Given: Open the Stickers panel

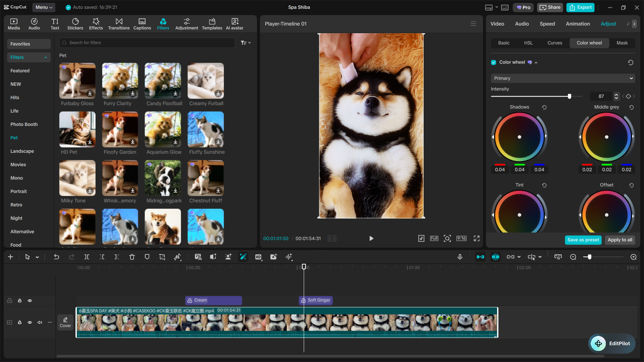Looking at the screenshot, I should pos(75,23).
